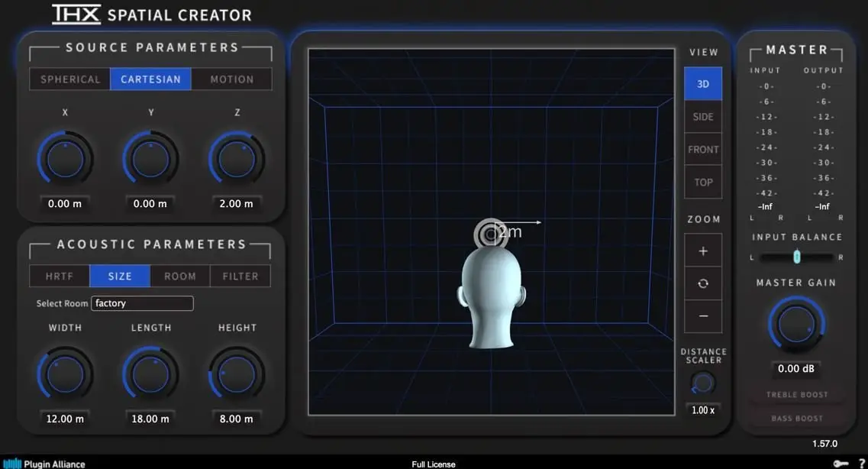Viewport: 868px width, 469px height.
Task: Click the Master Gain value 0.00 dB
Action: point(796,368)
